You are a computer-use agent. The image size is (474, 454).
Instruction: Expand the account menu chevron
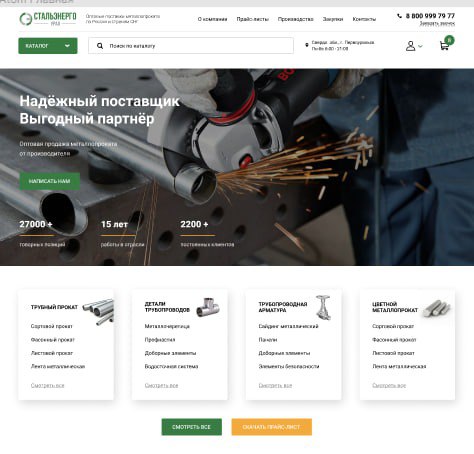point(420,46)
